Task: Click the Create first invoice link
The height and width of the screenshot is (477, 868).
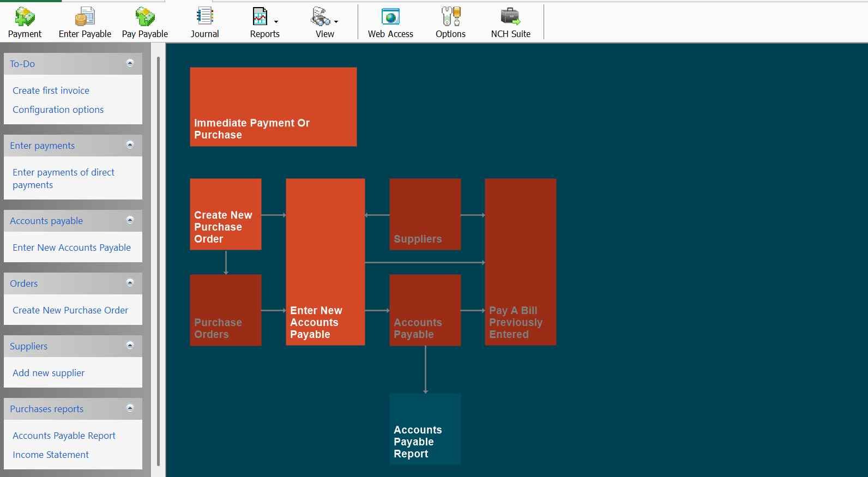Action: [x=51, y=90]
